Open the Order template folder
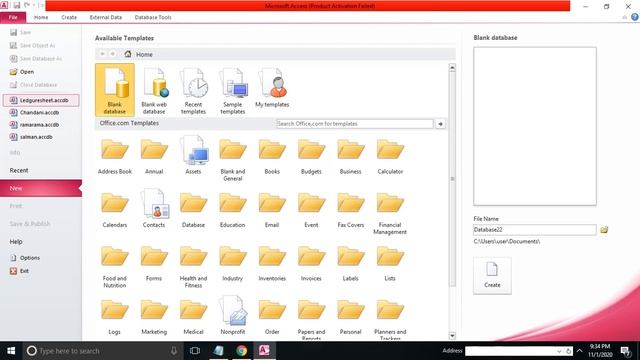640x360 pixels. click(272, 317)
